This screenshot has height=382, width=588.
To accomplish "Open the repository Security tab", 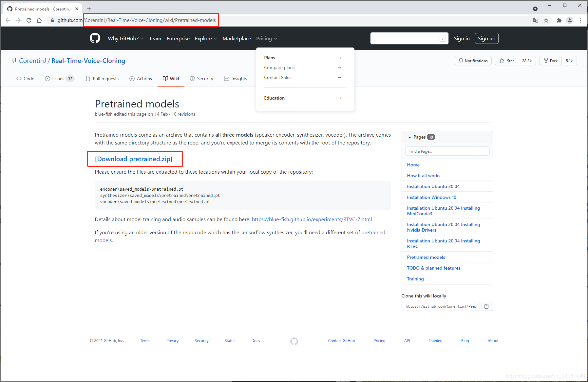I will (201, 79).
